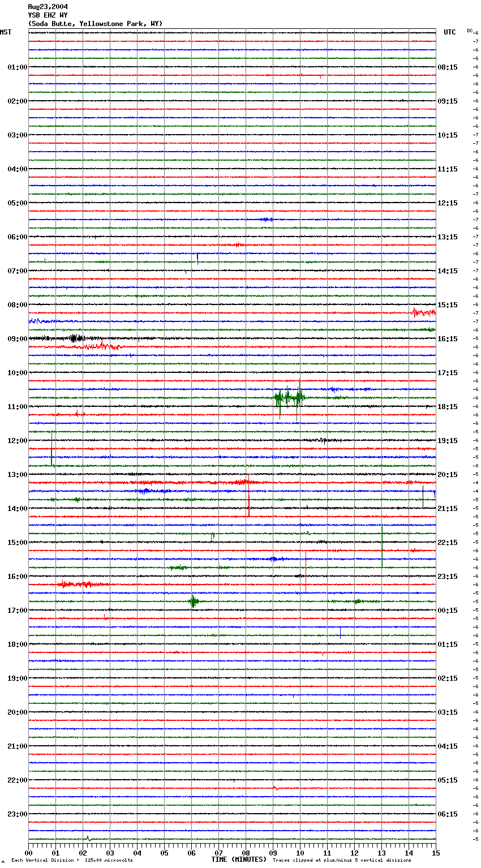The width and height of the screenshot is (481, 868).
Task: Select the 13:00 MST time label
Action: [x=18, y=475]
